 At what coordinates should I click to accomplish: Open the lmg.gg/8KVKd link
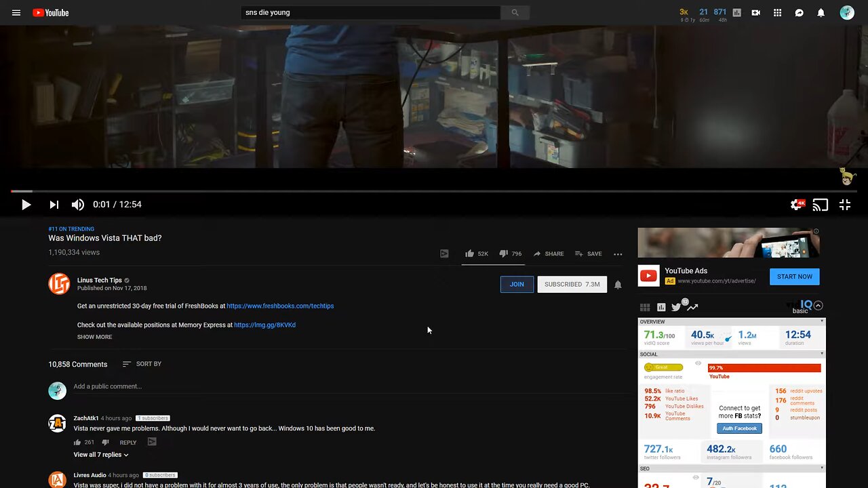[264, 325]
